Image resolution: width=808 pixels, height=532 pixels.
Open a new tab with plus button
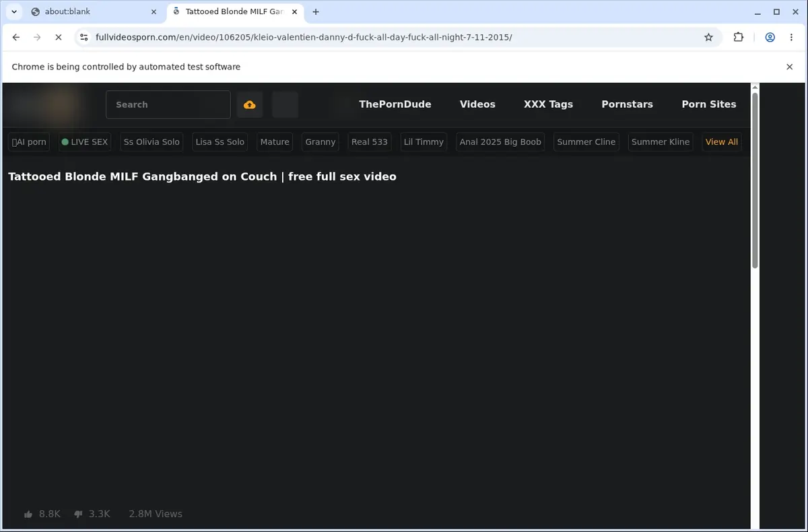click(x=316, y=11)
